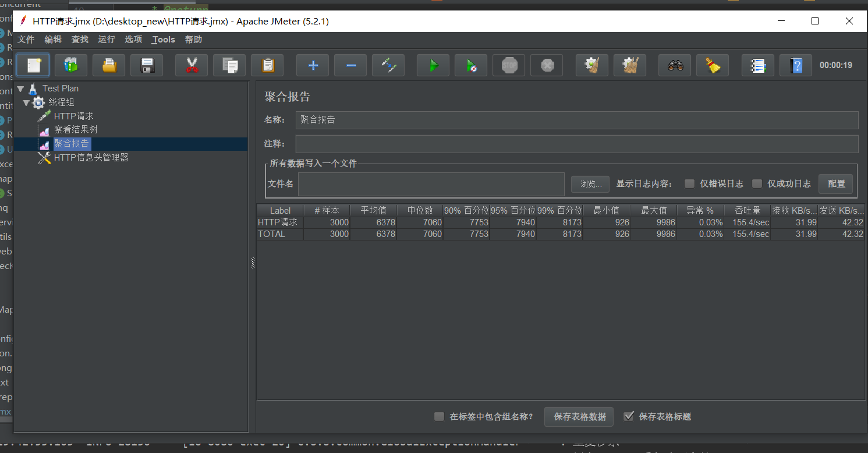The image size is (868, 453).
Task: Click the 名称 name input field
Action: (577, 120)
